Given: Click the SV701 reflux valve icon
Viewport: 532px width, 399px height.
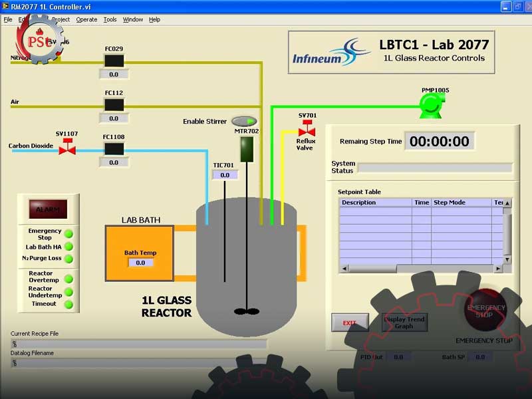Looking at the screenshot, I should coord(307,130).
